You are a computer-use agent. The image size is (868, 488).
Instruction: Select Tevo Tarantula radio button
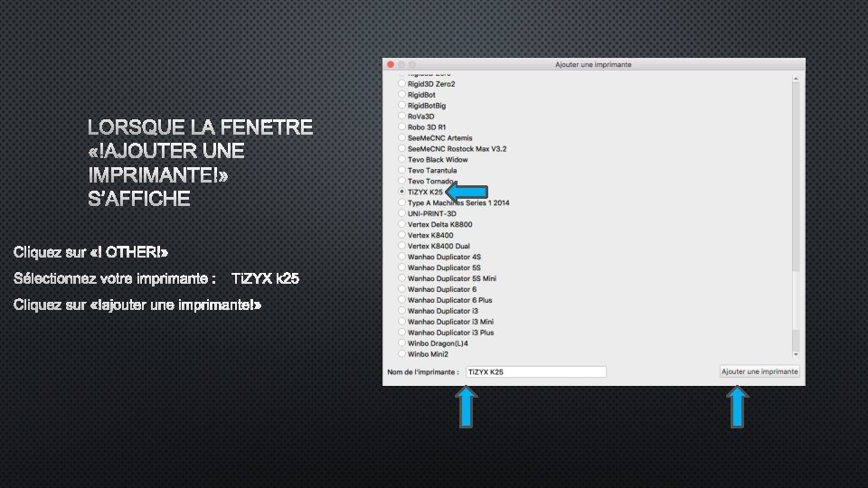[x=401, y=170]
